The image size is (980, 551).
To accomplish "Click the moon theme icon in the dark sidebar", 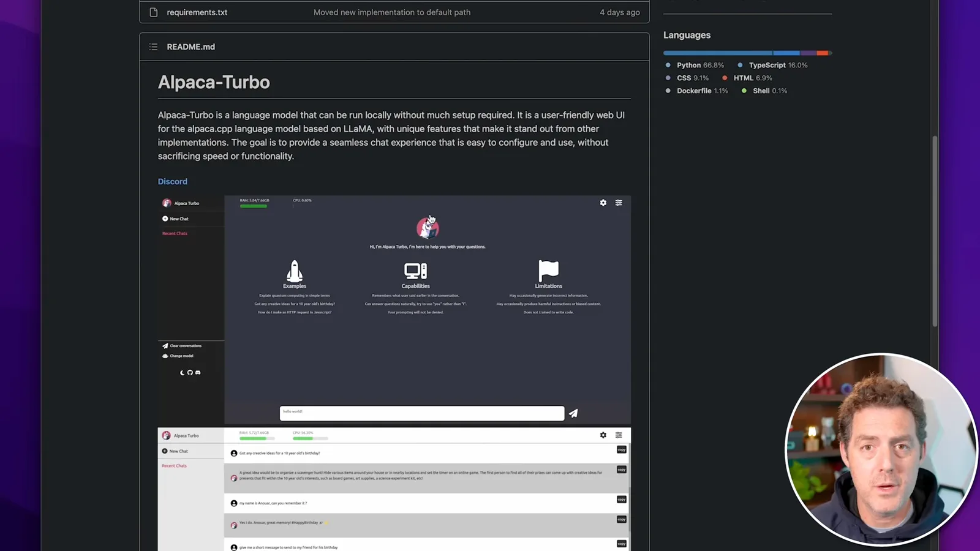I will click(x=182, y=372).
